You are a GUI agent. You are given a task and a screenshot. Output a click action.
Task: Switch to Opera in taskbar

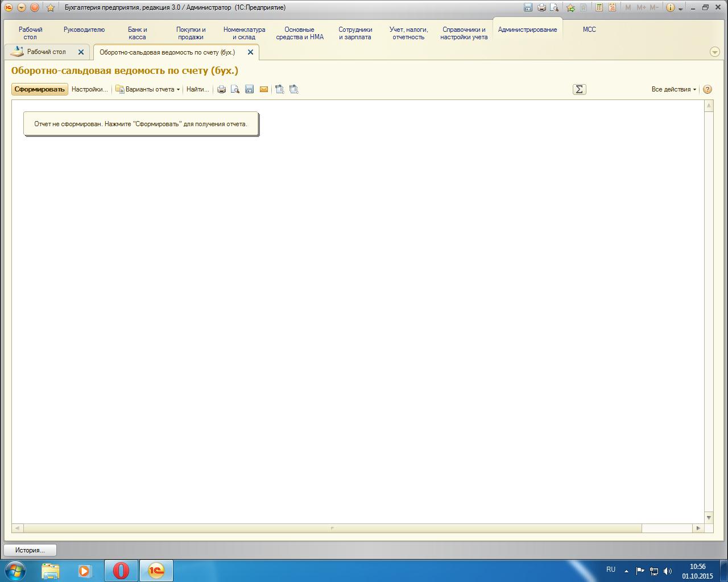(x=121, y=571)
